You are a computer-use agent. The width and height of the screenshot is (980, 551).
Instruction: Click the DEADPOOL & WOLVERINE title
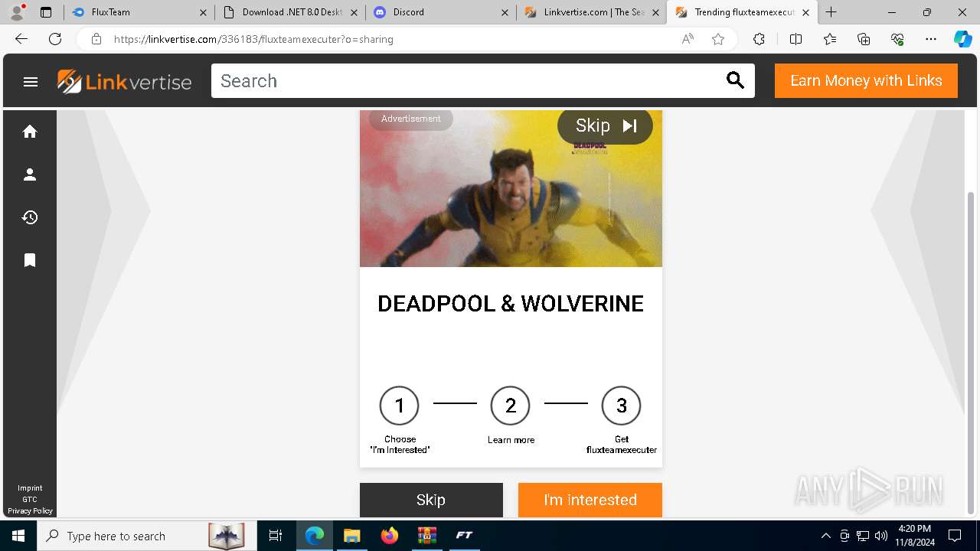pos(511,304)
